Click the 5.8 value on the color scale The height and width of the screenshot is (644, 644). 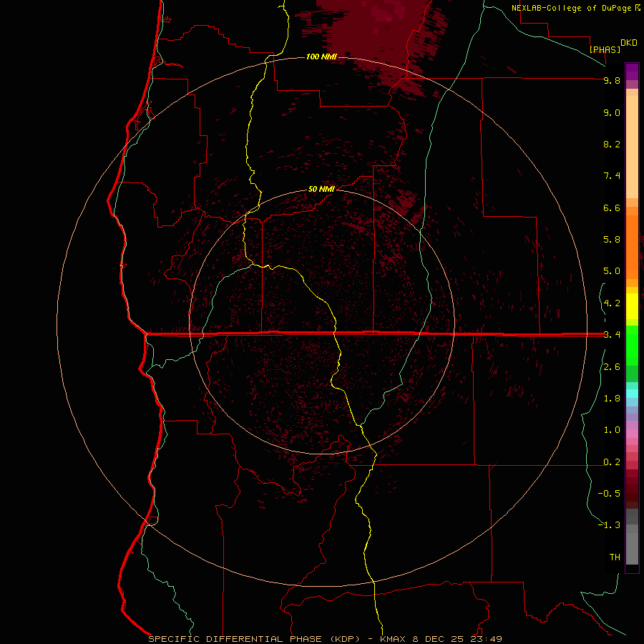pyautogui.click(x=612, y=240)
